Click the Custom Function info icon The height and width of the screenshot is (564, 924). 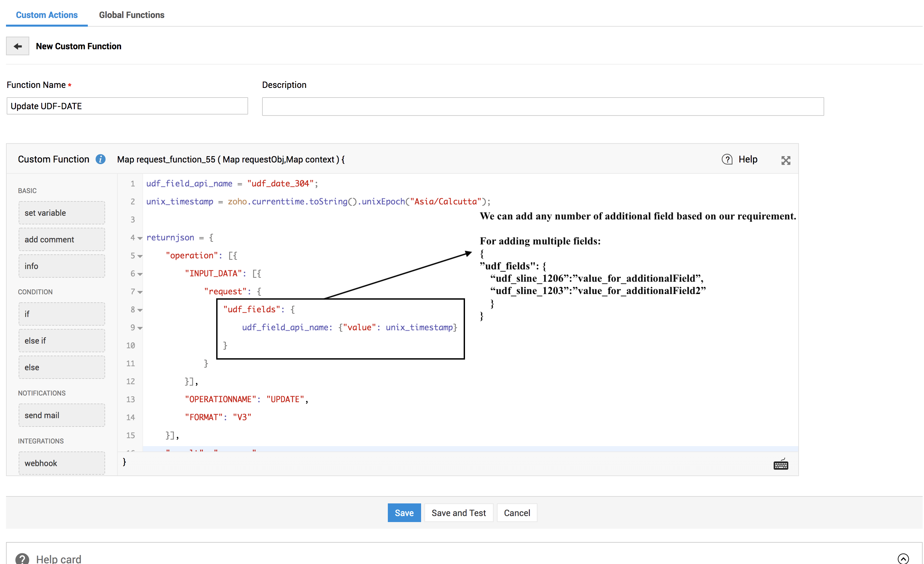pyautogui.click(x=100, y=159)
